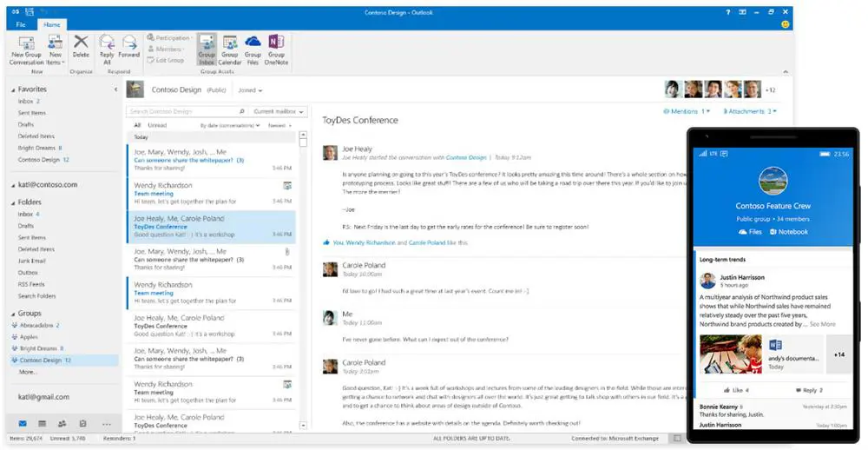Viewport: 868px width, 450px height.
Task: Collapse the Favorites section
Action: [x=13, y=89]
